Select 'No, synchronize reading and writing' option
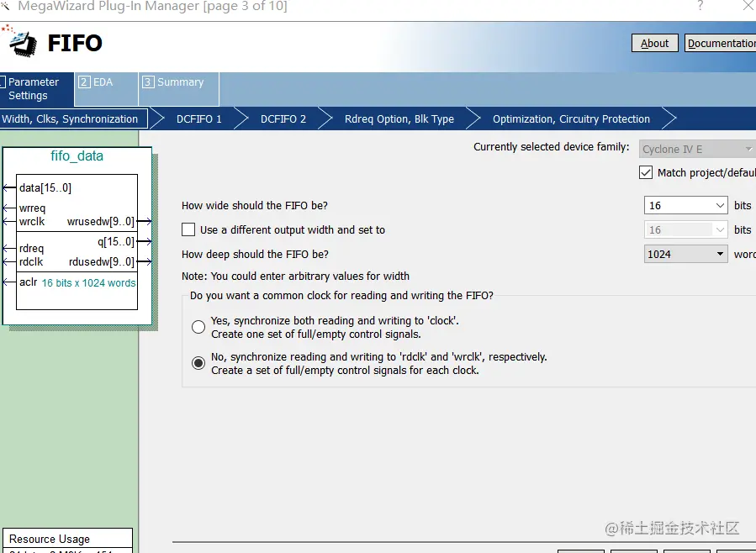 coord(198,363)
